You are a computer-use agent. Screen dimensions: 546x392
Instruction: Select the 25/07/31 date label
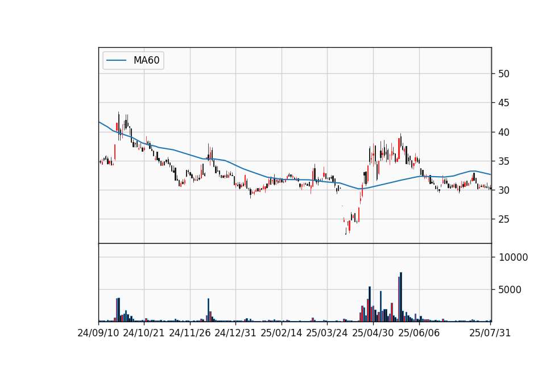pyautogui.click(x=490, y=333)
